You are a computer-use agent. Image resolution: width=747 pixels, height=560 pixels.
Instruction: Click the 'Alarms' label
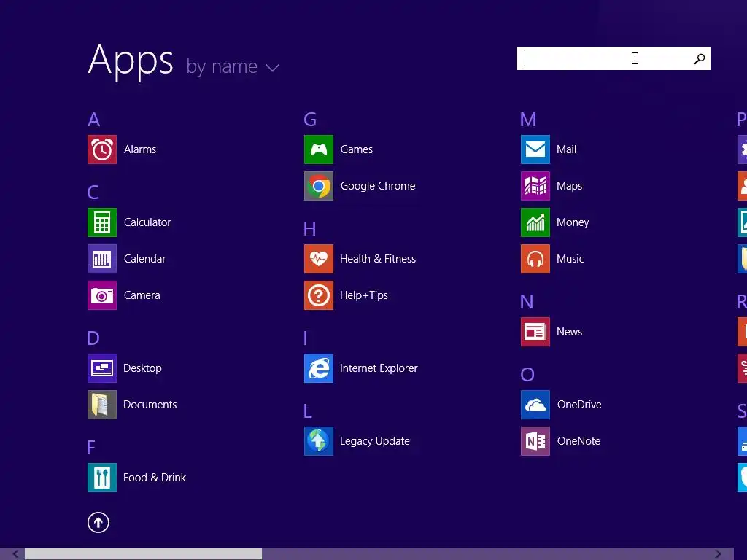click(x=140, y=149)
